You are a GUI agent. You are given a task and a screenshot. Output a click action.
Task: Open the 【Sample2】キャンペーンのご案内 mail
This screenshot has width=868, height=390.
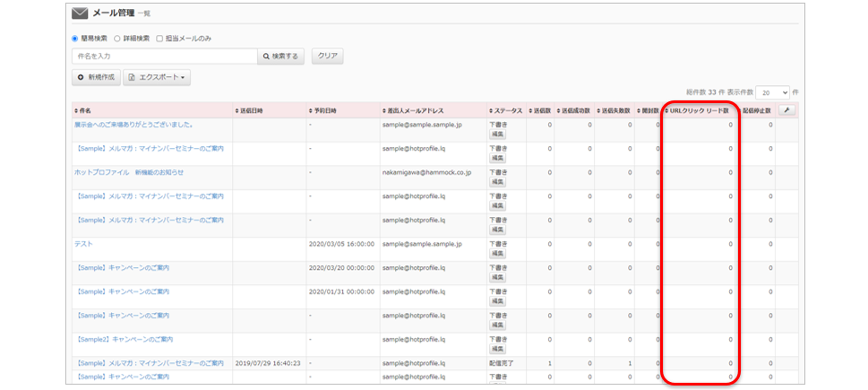click(124, 339)
